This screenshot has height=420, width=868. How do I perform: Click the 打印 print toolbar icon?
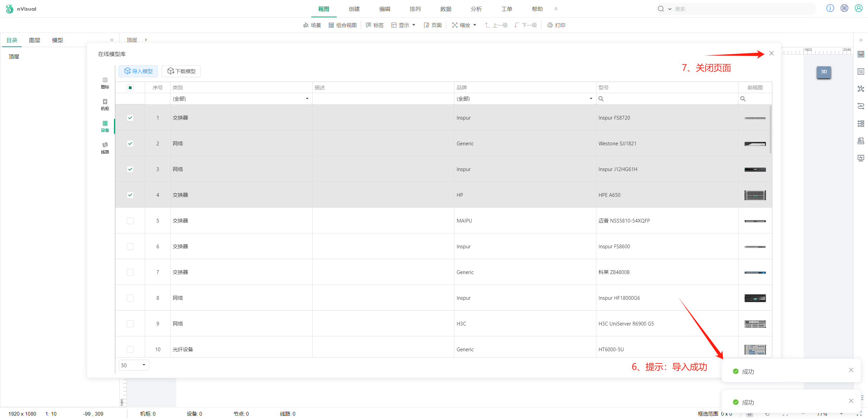556,25
